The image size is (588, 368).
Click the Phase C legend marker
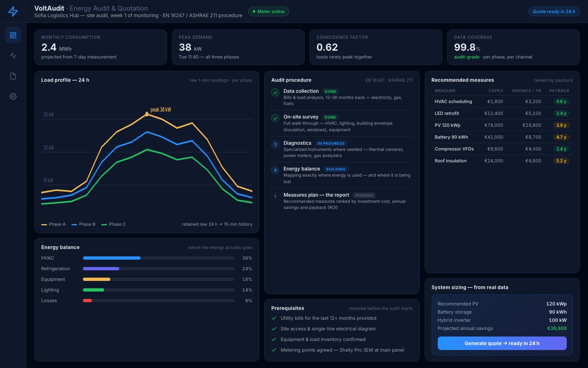[x=104, y=224]
